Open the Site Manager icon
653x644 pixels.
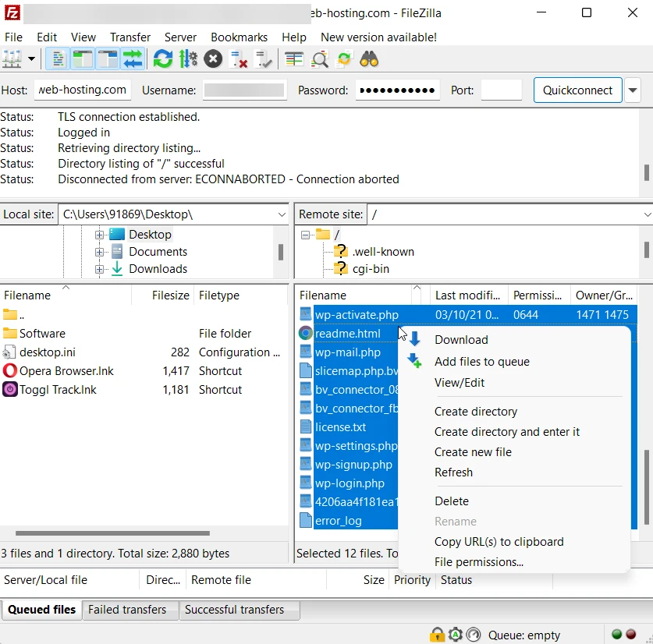pyautogui.click(x=12, y=59)
